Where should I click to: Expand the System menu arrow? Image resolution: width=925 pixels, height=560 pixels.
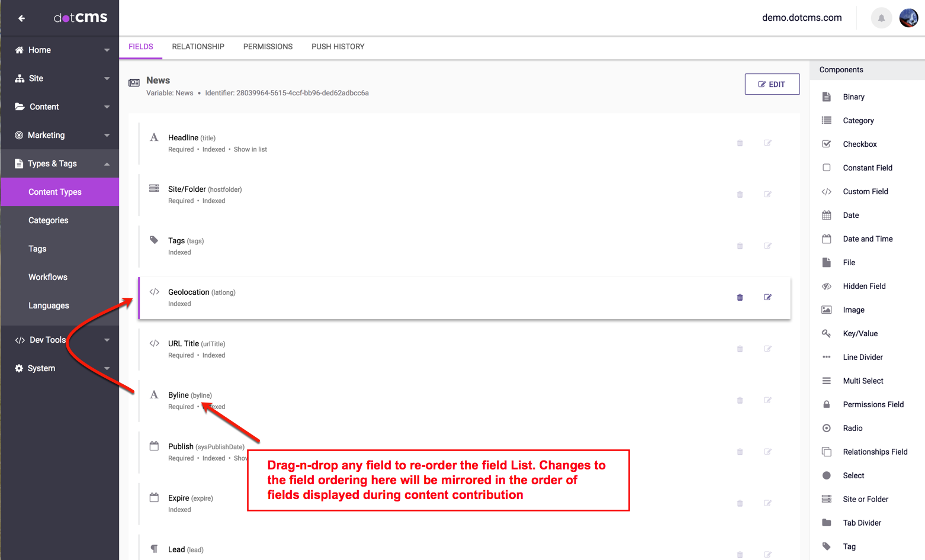[x=107, y=368]
